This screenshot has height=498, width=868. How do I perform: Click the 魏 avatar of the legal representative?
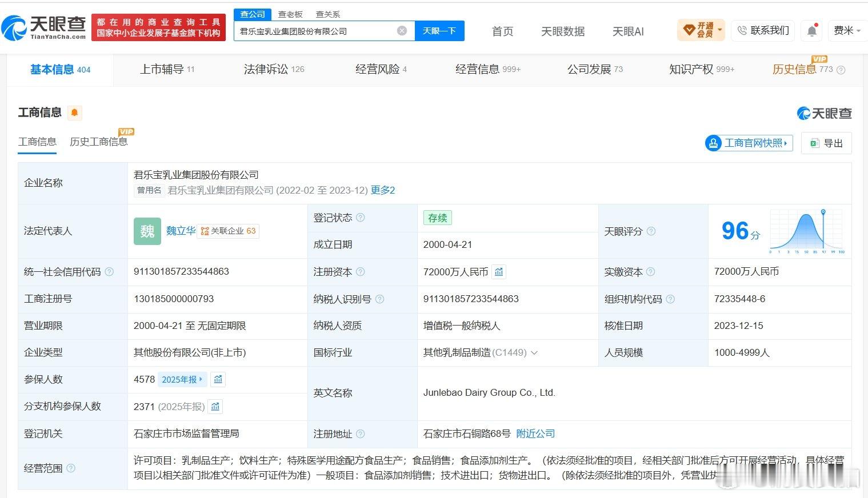click(147, 231)
